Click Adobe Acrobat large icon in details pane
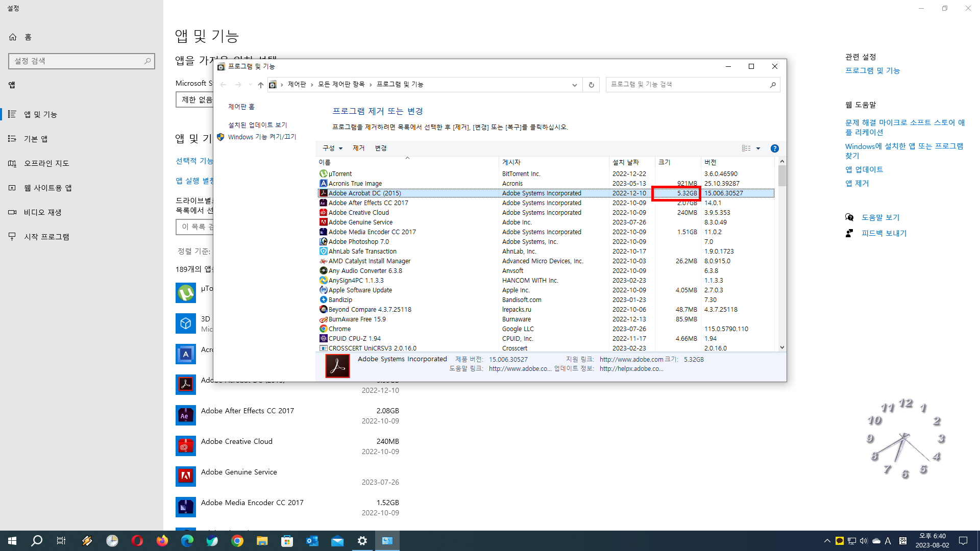The width and height of the screenshot is (980, 551). 337,366
